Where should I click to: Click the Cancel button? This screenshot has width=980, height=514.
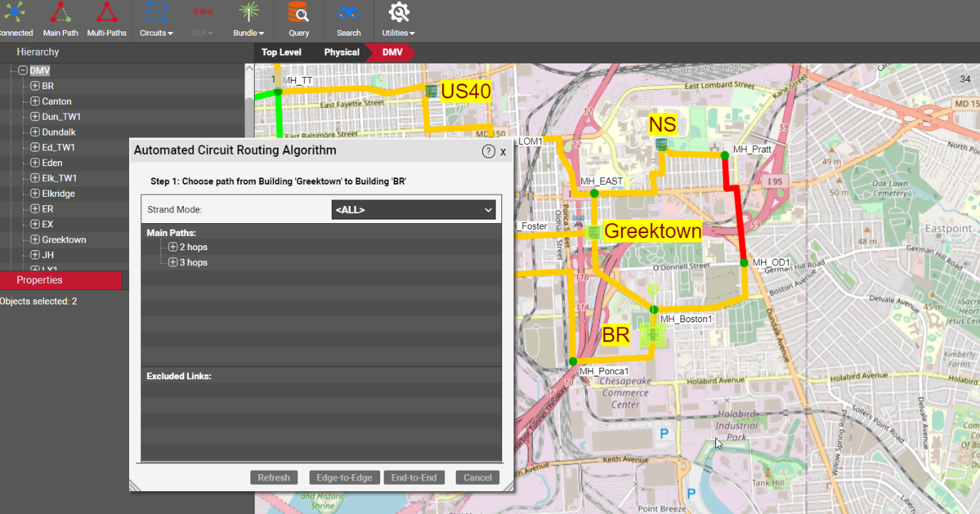coord(477,478)
